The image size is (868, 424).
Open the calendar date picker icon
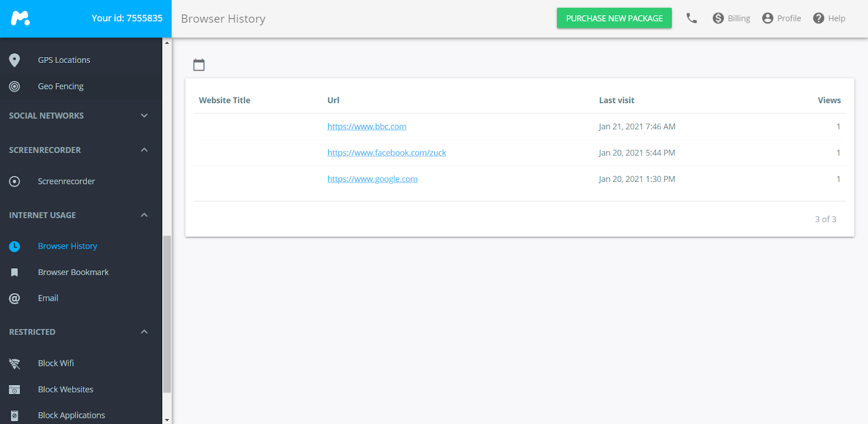[x=199, y=65]
